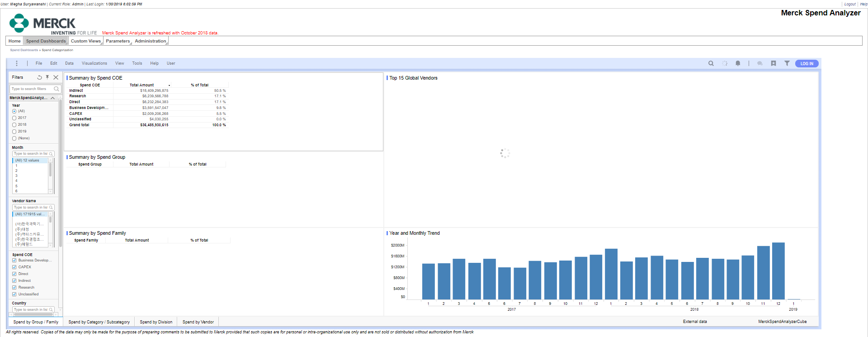The width and height of the screenshot is (868, 337).
Task: Open the Total Amount column sort dropdown
Action: click(170, 85)
